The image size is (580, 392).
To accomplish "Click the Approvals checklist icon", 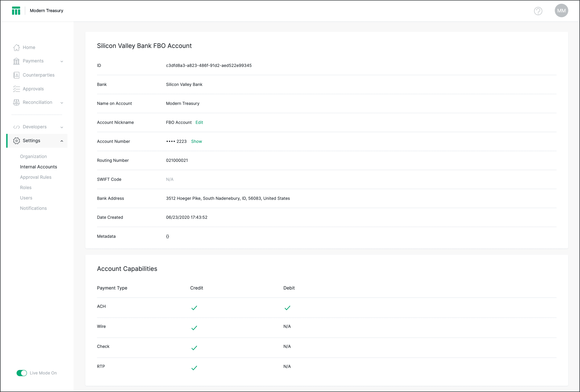I will pos(16,89).
